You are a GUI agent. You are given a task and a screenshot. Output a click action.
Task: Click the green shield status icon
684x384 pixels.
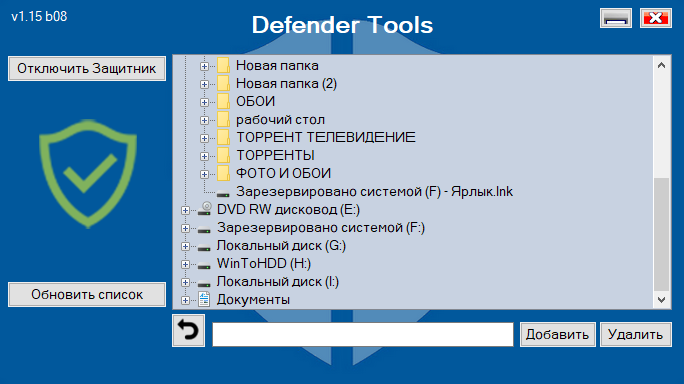(88, 173)
